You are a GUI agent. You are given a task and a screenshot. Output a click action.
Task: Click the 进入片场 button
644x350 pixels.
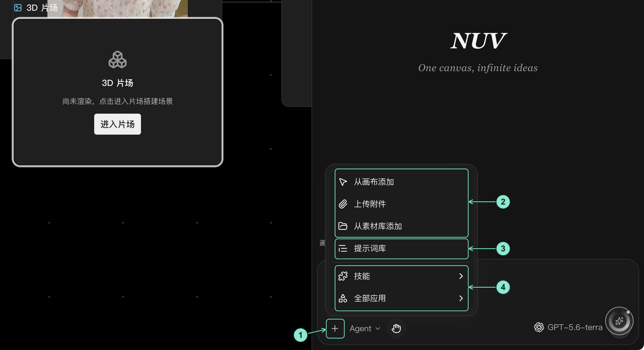tap(117, 124)
